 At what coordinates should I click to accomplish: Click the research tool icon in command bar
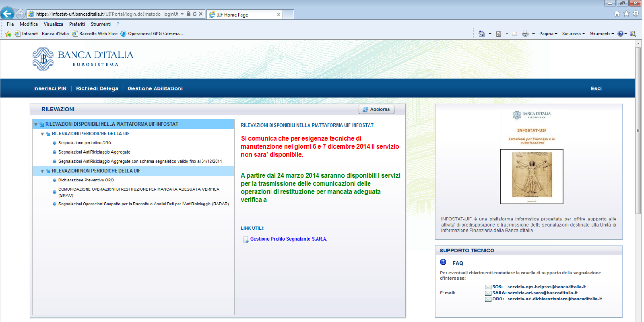633,34
